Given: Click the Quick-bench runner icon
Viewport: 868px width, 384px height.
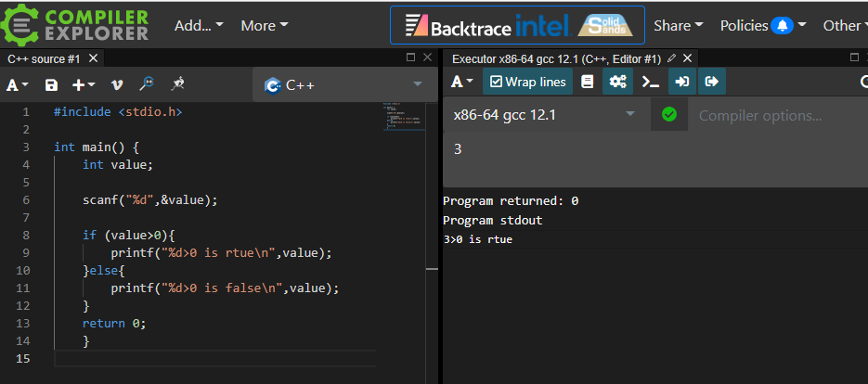Looking at the screenshot, I should coord(177,84).
